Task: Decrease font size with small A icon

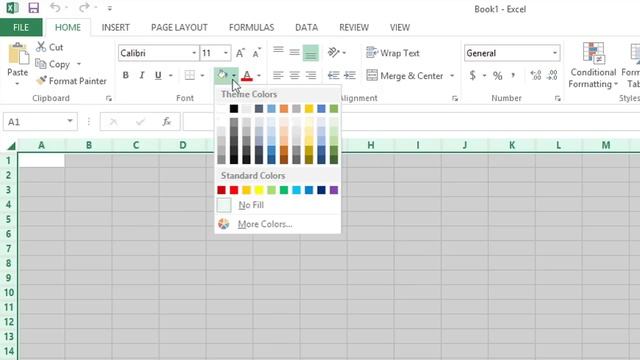Action: (x=256, y=53)
